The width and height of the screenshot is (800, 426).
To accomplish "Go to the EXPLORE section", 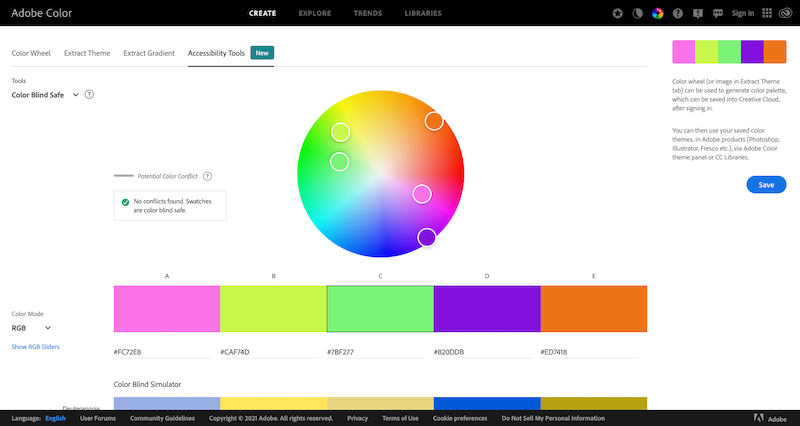I will (315, 13).
